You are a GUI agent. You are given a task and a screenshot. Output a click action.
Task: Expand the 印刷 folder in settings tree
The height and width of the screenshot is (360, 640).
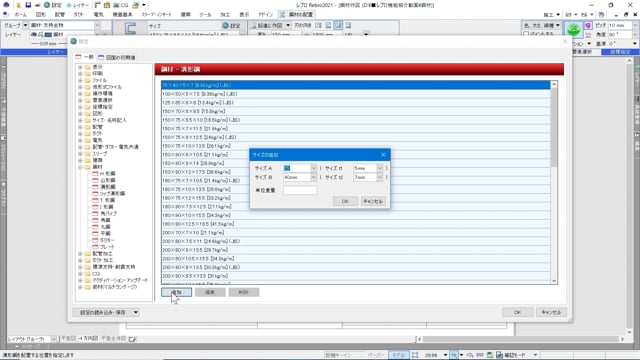click(80, 73)
